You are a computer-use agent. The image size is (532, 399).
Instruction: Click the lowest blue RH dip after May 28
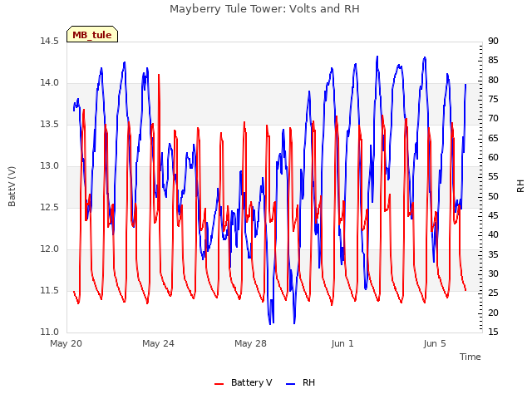click(x=270, y=323)
